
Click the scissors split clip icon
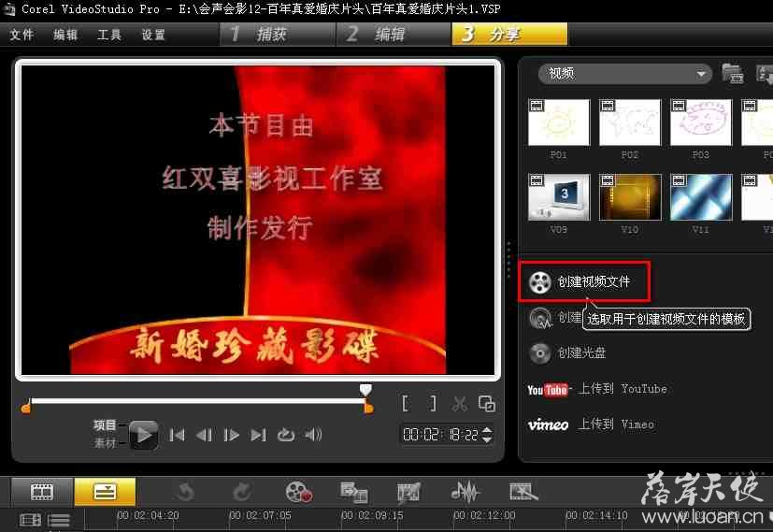[x=459, y=404]
